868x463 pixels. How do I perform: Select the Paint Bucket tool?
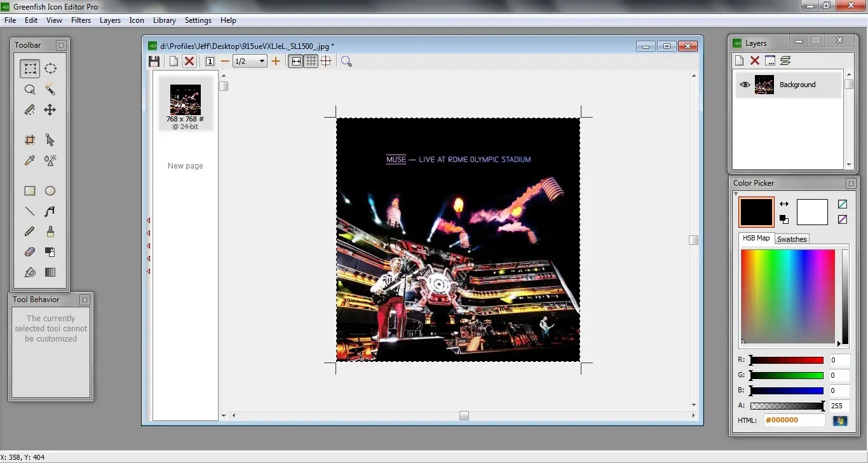tap(30, 272)
